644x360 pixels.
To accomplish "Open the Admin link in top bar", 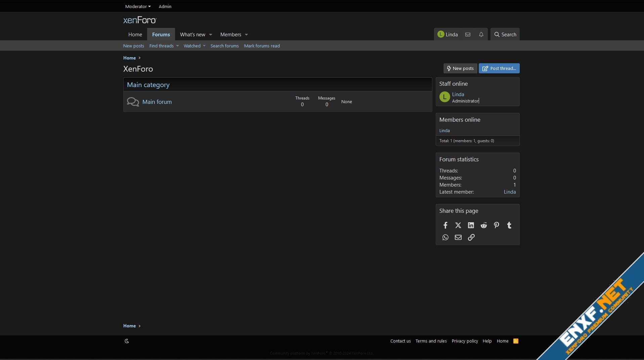I will click(165, 6).
